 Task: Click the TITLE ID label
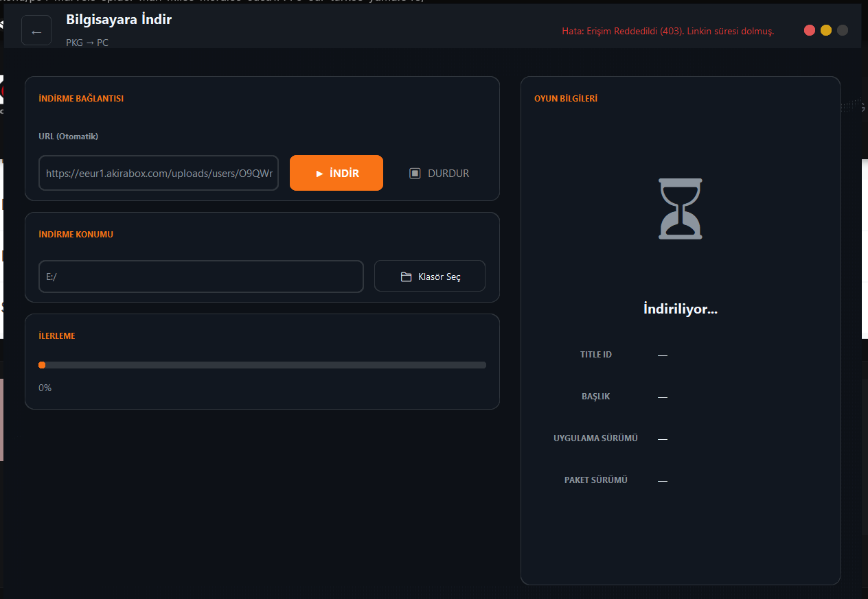click(x=595, y=355)
